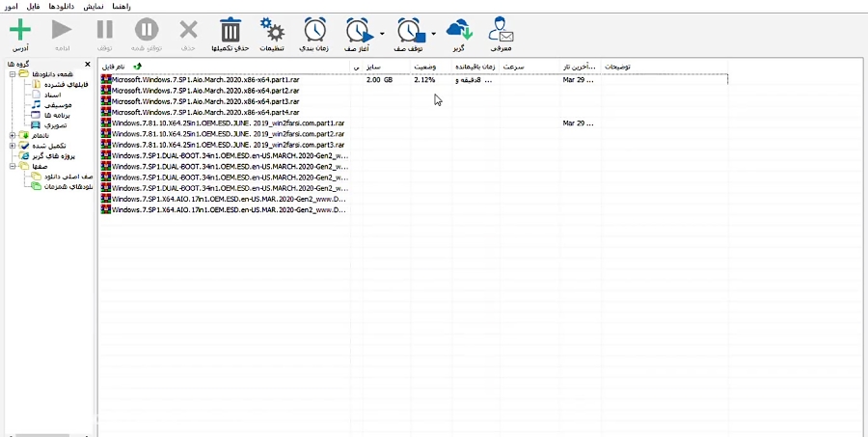868x437 pixels.
Task: Click RAR icon of win2farsi.com.part2.rar row
Action: pyautogui.click(x=106, y=133)
